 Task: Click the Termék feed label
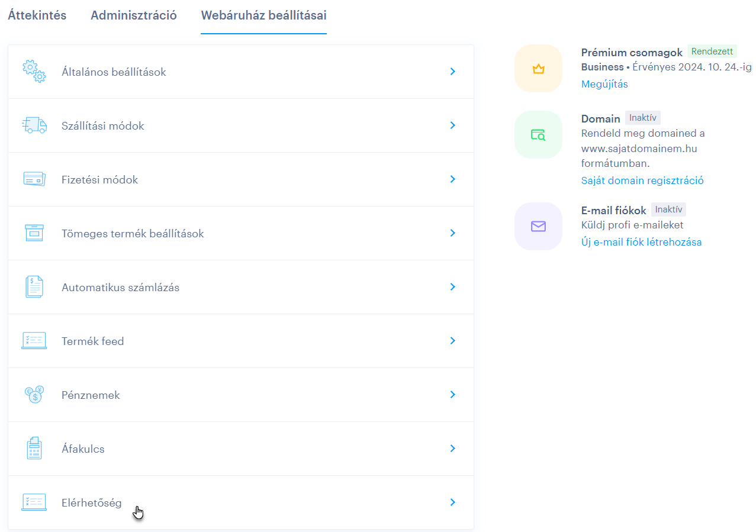[x=93, y=341]
